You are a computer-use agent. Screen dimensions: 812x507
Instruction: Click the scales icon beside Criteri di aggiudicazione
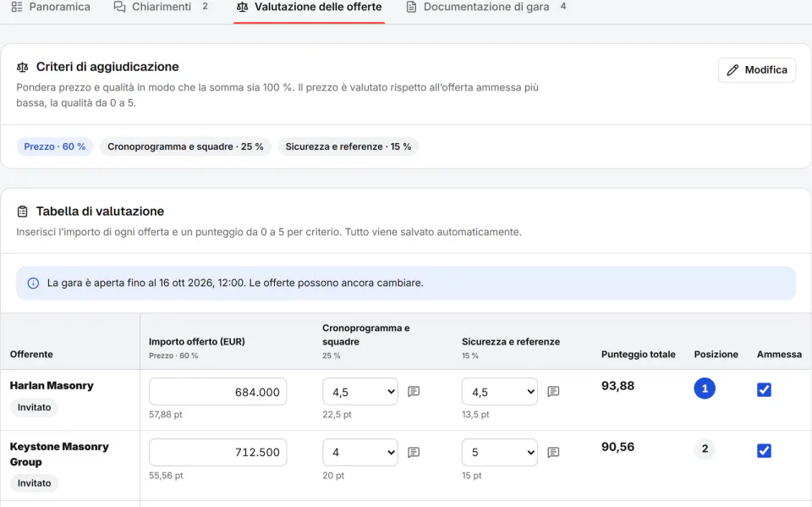pos(22,68)
